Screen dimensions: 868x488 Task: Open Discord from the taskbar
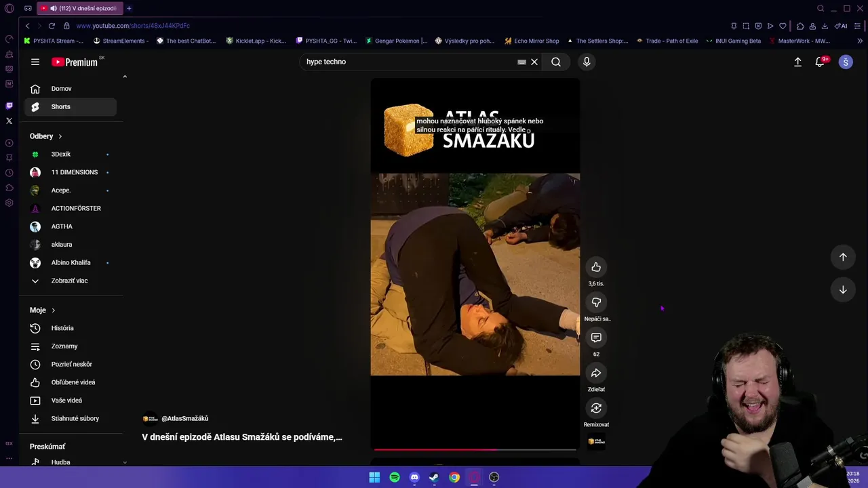tap(414, 477)
